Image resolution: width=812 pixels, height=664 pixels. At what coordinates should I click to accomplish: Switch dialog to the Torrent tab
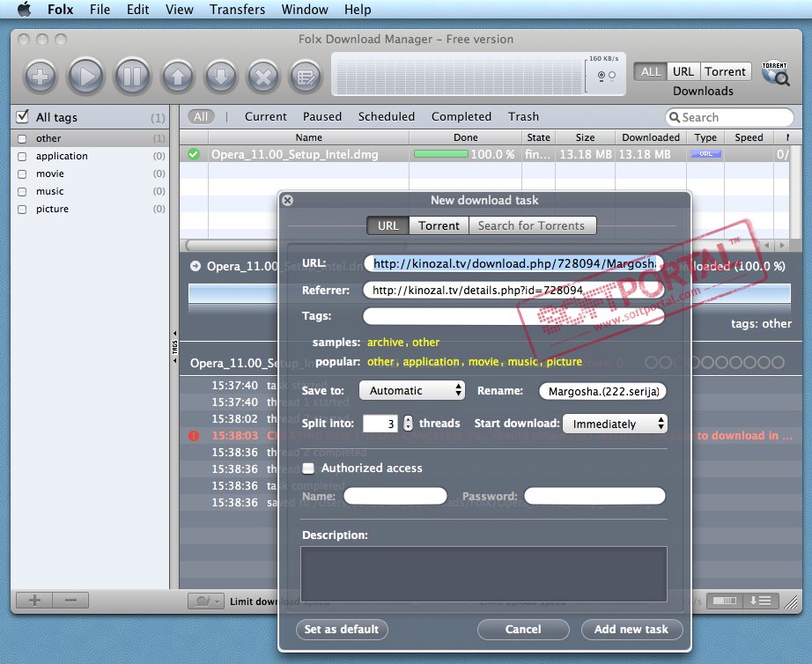click(x=439, y=225)
